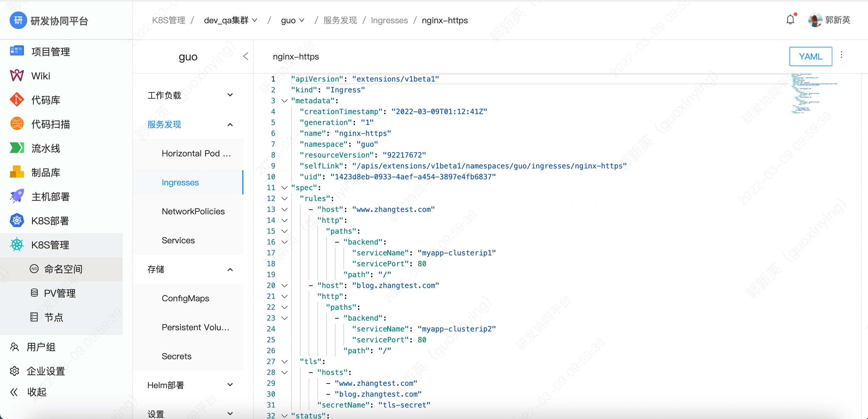Go to Ingresses breadcrumb link

pos(389,20)
